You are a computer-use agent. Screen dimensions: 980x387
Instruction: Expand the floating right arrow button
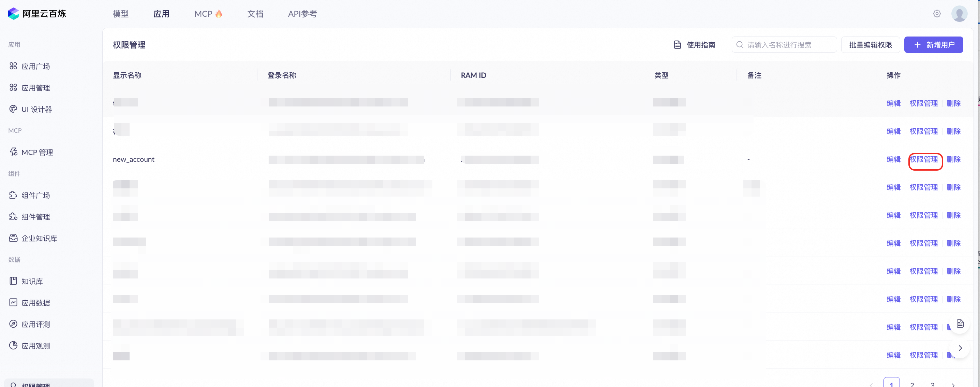coord(960,348)
